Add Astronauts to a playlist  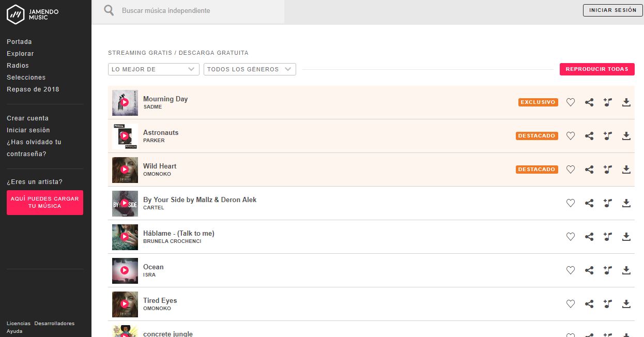click(608, 136)
